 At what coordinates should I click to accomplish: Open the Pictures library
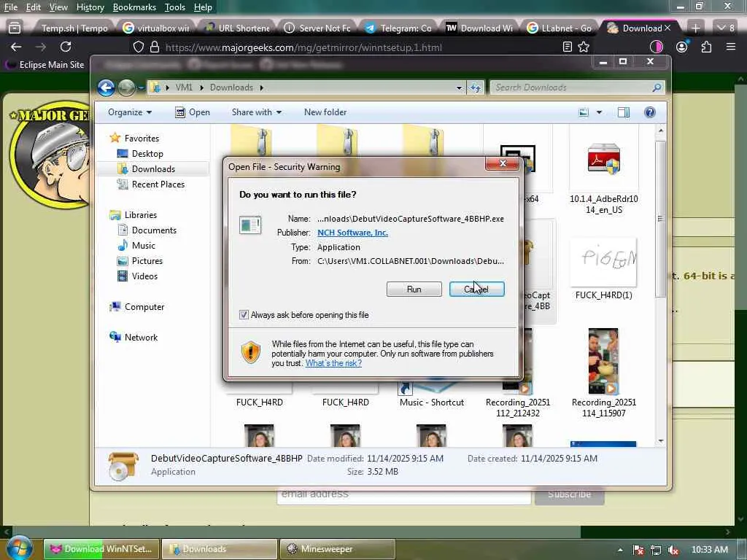147,261
